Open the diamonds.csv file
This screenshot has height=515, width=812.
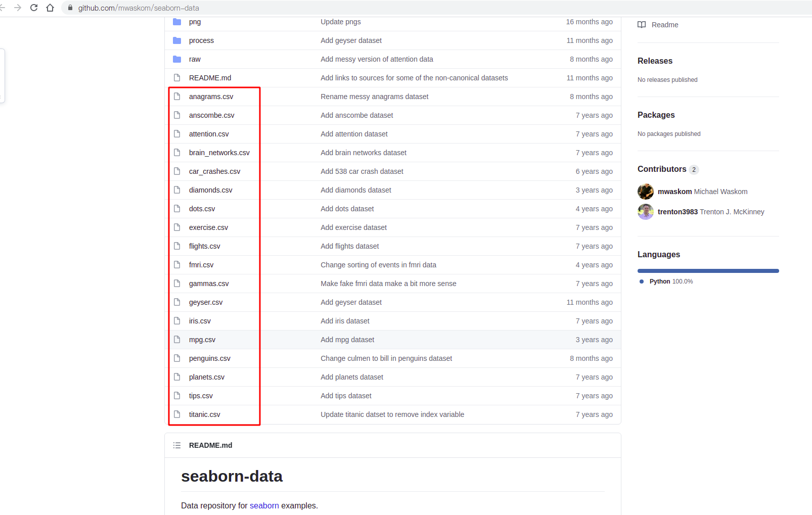[x=210, y=190]
